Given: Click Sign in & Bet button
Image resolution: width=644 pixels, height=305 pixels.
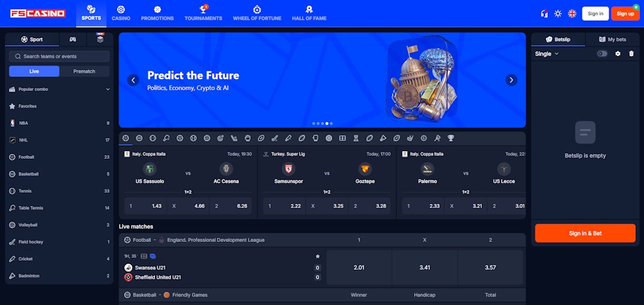Looking at the screenshot, I should [585, 233].
